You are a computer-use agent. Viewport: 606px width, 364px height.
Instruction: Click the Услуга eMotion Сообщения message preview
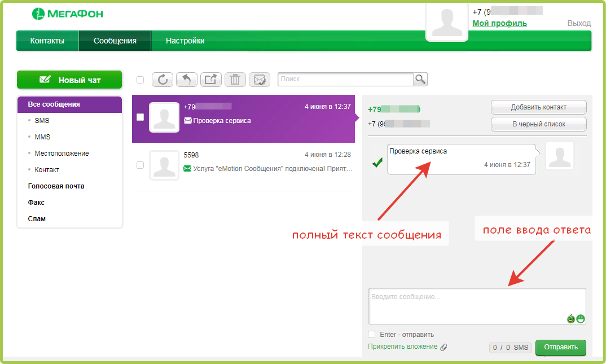pyautogui.click(x=273, y=169)
